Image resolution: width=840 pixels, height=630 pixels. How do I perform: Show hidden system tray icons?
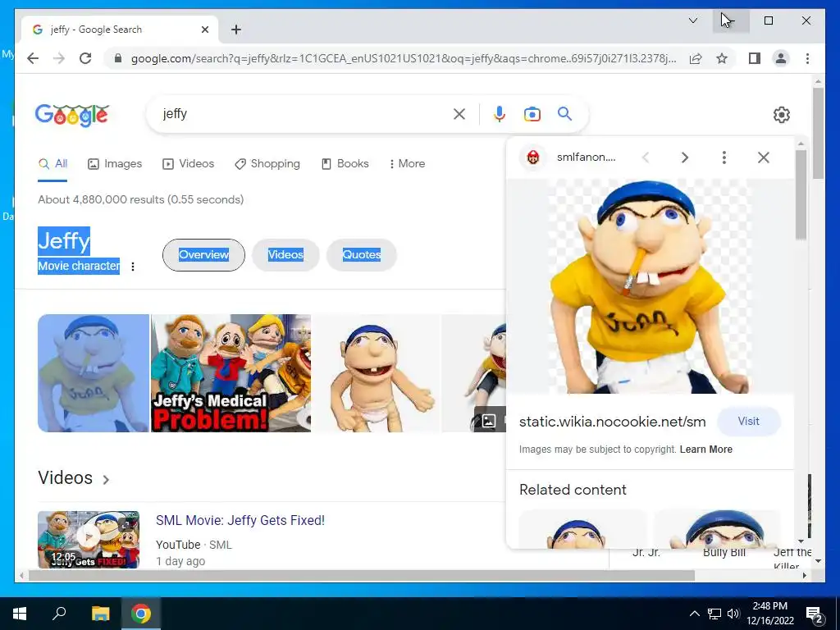click(x=694, y=614)
